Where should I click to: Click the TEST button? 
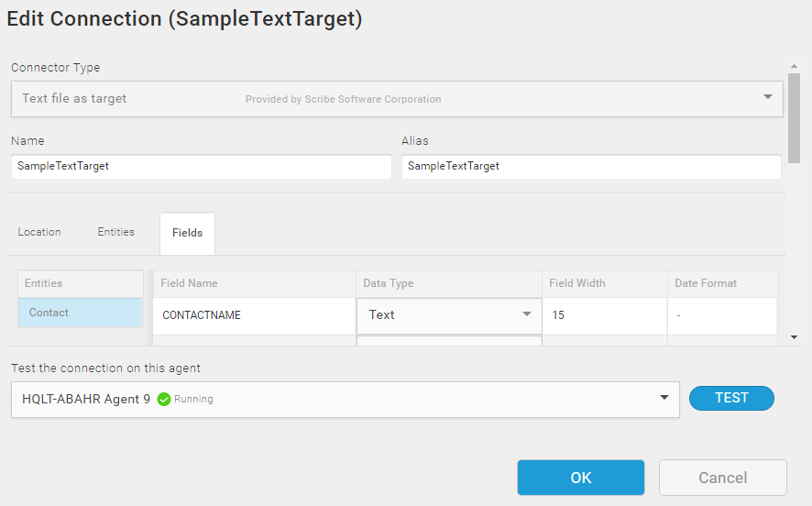click(731, 398)
